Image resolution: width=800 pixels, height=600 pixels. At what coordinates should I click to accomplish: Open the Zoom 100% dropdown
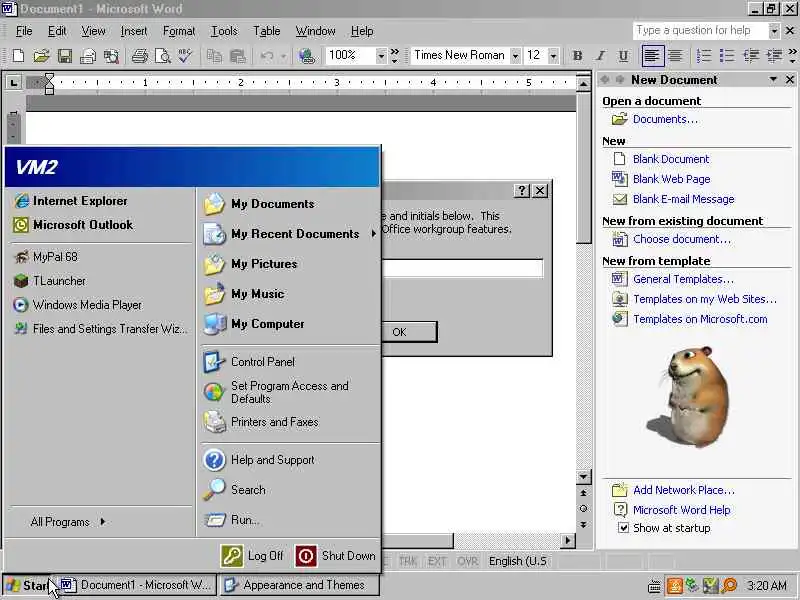(x=381, y=56)
